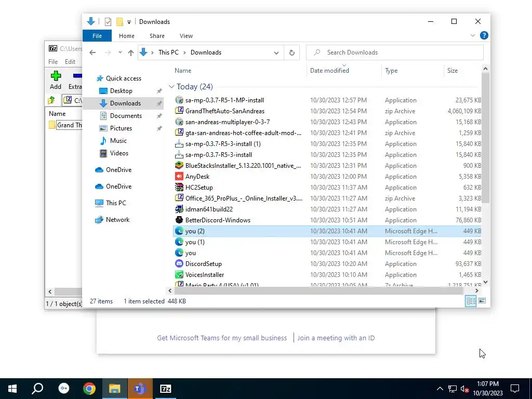Open the Home ribbon tab
Viewport: 532px width, 399px height.
[127, 36]
